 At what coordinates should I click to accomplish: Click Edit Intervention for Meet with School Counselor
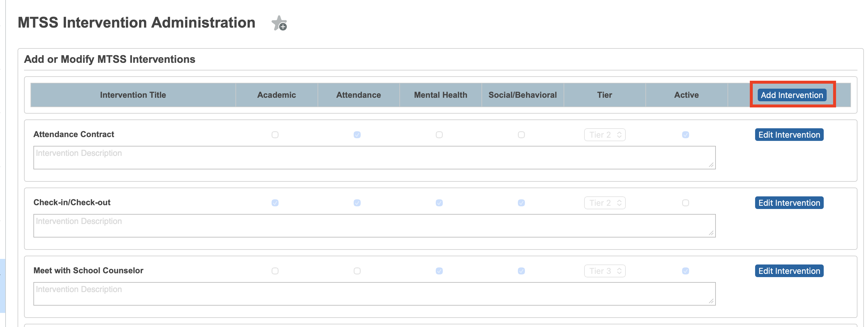789,271
